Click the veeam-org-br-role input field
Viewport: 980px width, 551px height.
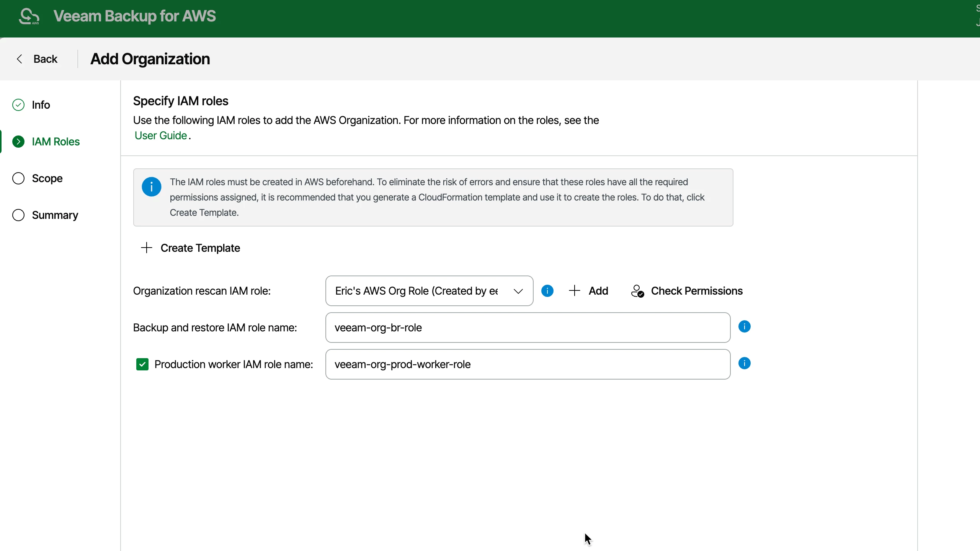pos(528,328)
